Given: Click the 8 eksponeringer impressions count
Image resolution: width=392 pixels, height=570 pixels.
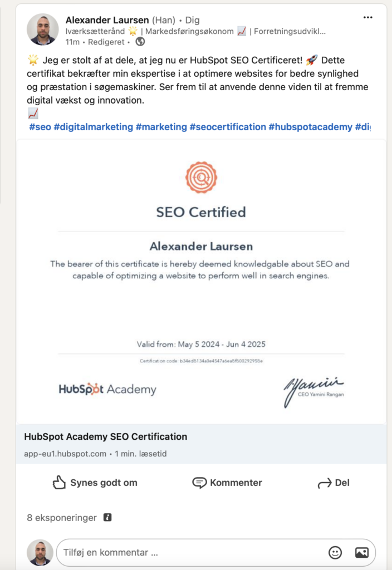Looking at the screenshot, I should (61, 517).
